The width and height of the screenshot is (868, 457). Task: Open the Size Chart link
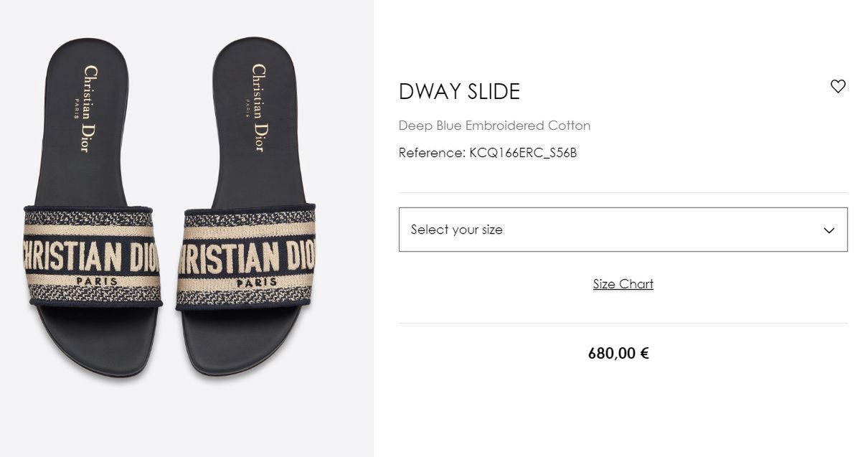click(x=623, y=284)
